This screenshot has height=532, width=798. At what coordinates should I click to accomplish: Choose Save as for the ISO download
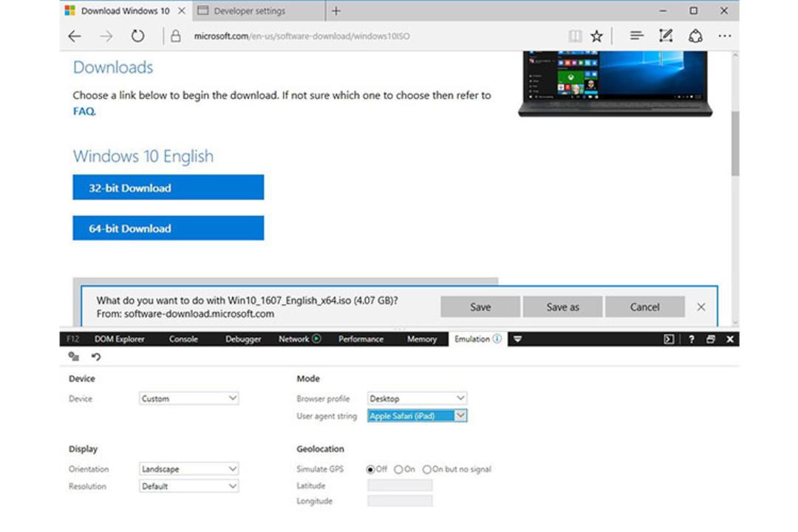(563, 307)
